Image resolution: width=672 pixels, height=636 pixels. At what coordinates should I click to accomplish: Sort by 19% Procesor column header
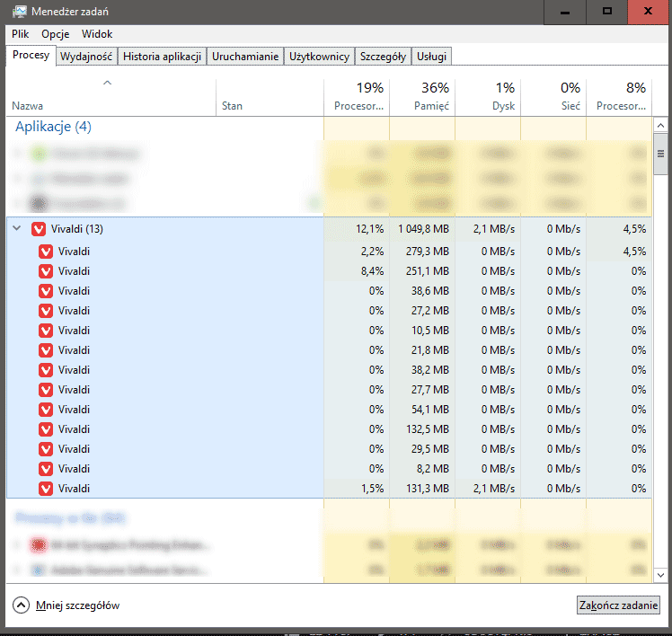pos(357,98)
